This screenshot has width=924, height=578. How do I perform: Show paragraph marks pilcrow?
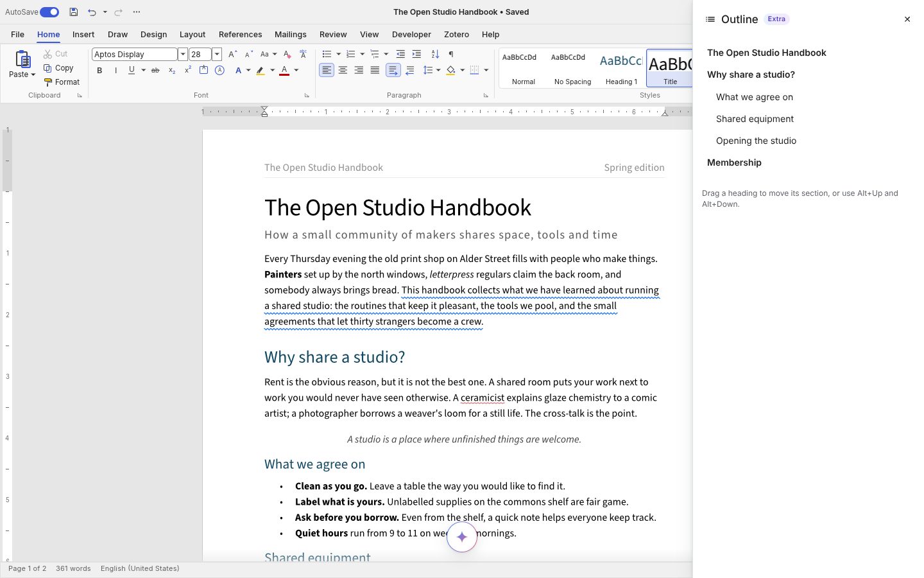point(451,54)
